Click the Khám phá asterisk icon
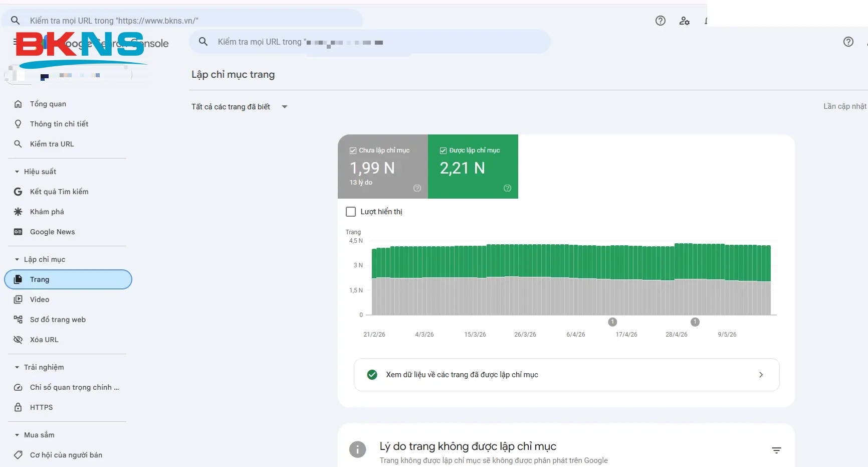Viewport: 868px width, 467px height. tap(18, 212)
